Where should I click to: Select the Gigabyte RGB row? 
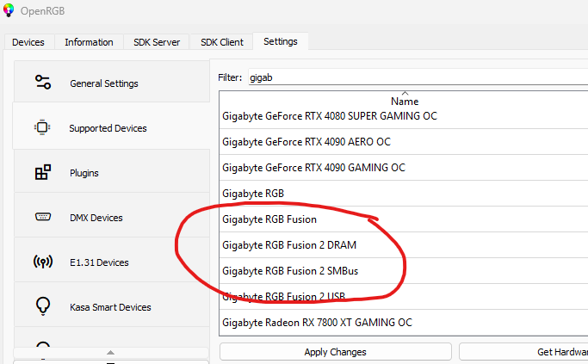coord(404,194)
